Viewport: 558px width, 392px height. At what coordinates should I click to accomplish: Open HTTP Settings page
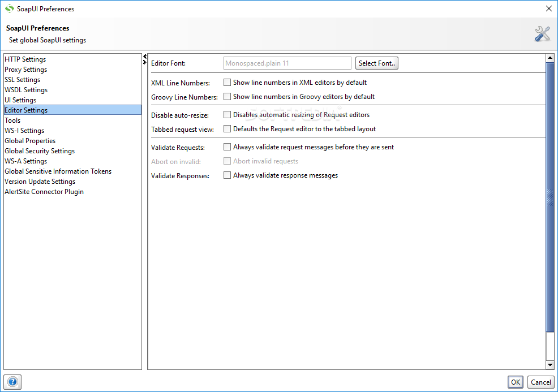pyautogui.click(x=72, y=59)
